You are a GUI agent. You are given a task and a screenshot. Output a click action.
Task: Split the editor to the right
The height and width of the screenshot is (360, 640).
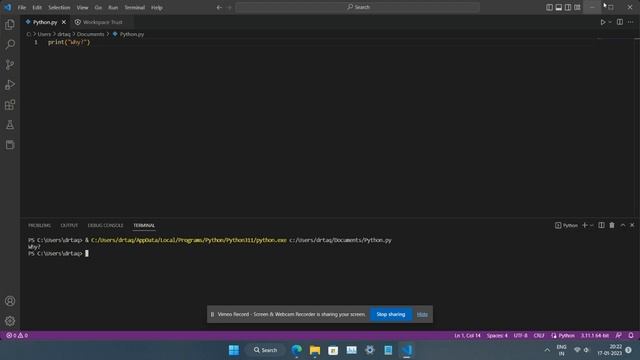[x=620, y=22]
